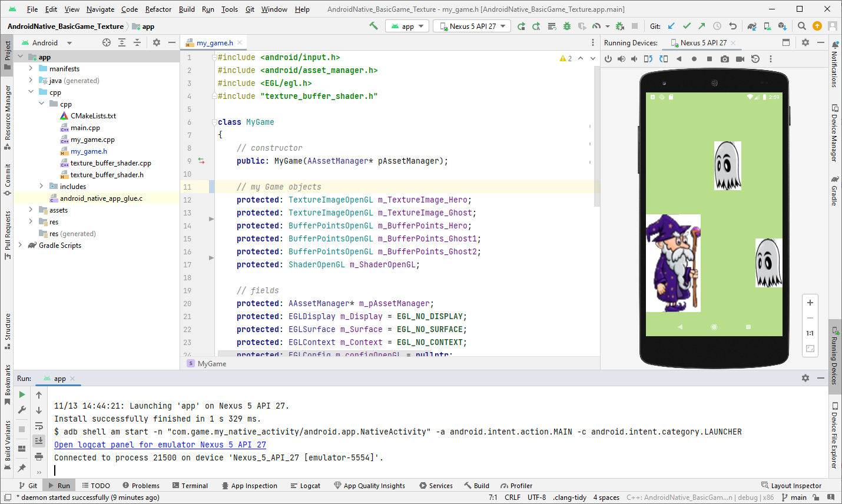
Task: Open the texture_buffer_shader.cpp file in the tree
Action: (x=111, y=163)
